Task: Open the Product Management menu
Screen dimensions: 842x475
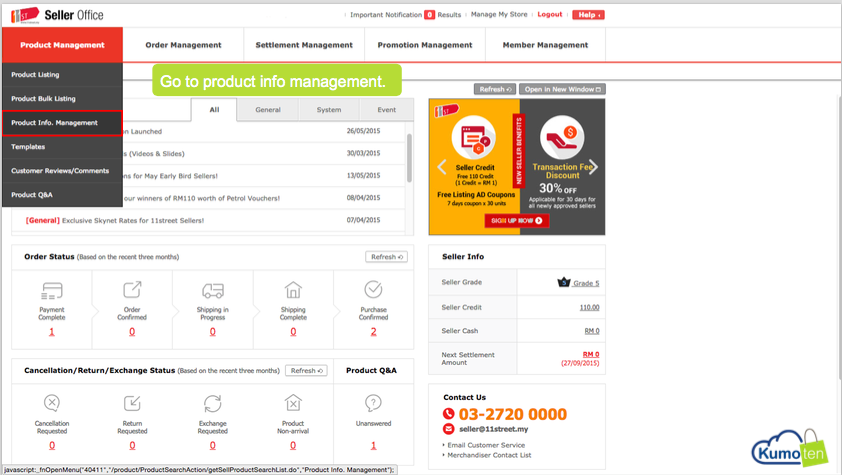Action: pyautogui.click(x=62, y=45)
